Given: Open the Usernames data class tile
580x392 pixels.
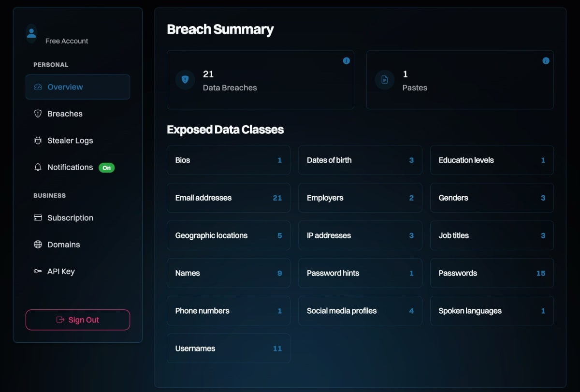Looking at the screenshot, I should pyautogui.click(x=228, y=348).
